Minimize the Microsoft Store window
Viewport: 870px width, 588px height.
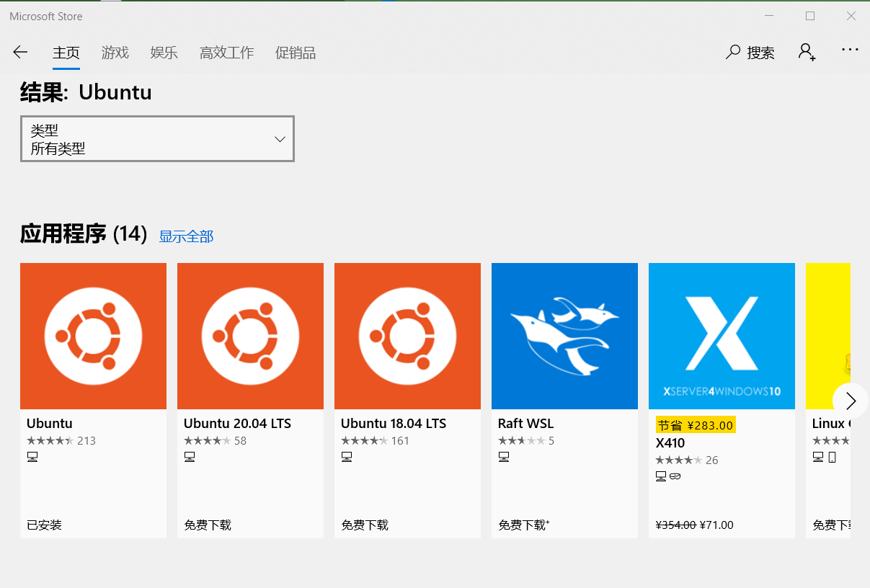point(769,16)
